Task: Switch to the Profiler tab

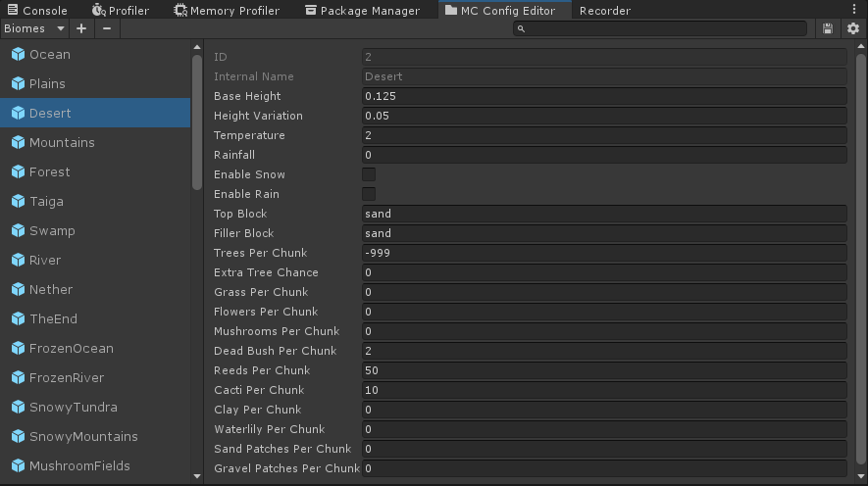Action: [x=120, y=10]
